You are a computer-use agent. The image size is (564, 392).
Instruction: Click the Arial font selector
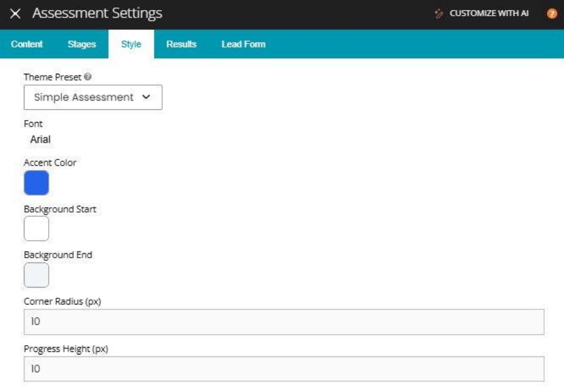click(41, 139)
